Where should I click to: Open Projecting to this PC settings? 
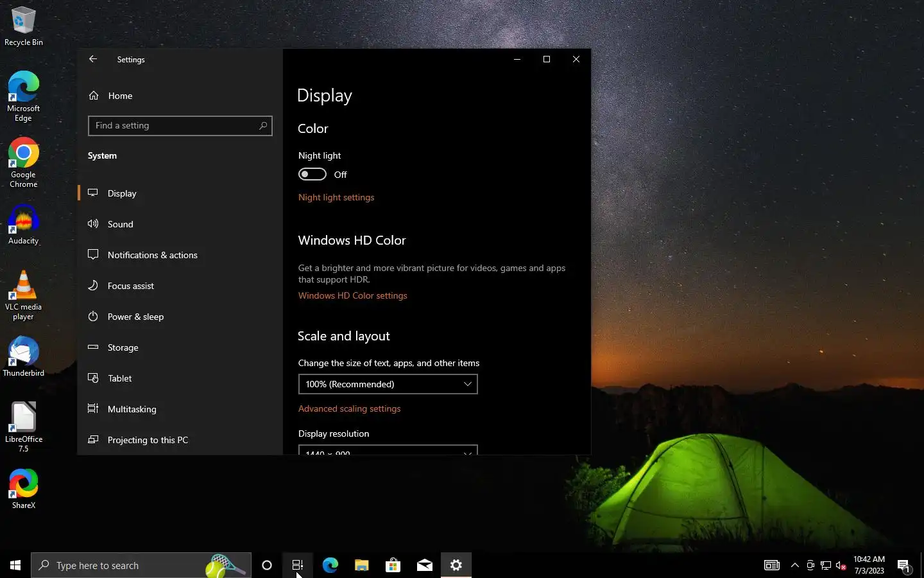point(180,440)
